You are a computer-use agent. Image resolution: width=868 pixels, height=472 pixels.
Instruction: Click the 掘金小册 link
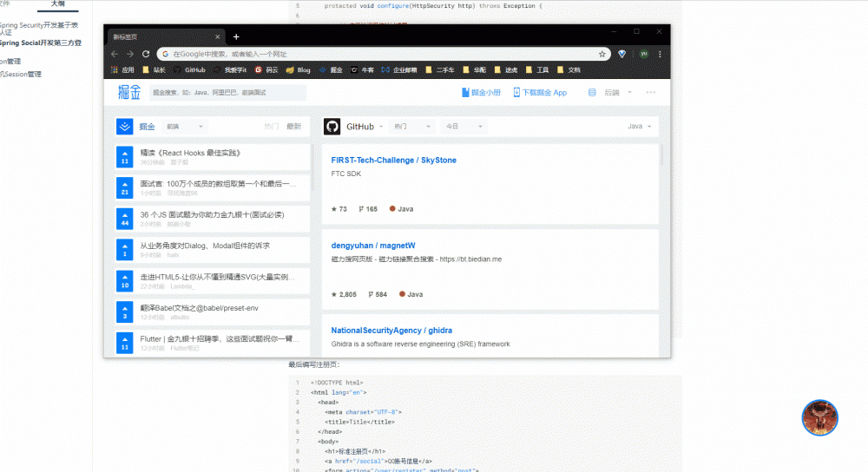pos(481,93)
